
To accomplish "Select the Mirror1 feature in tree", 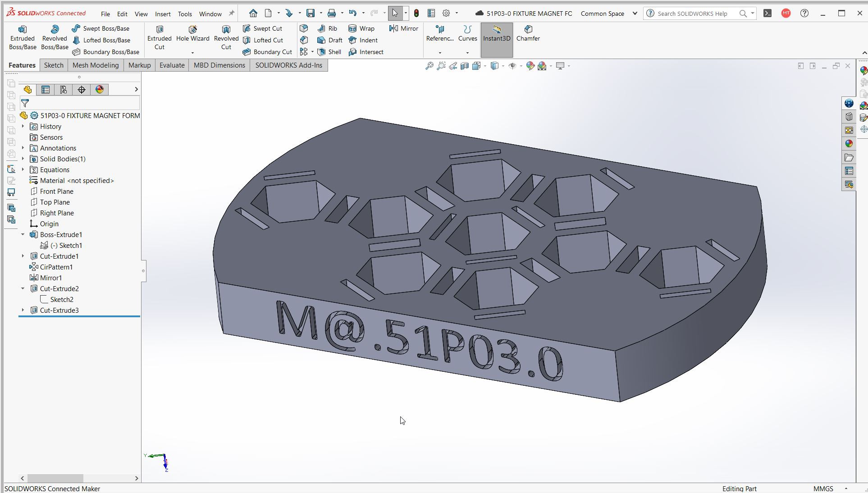I will coord(46,278).
